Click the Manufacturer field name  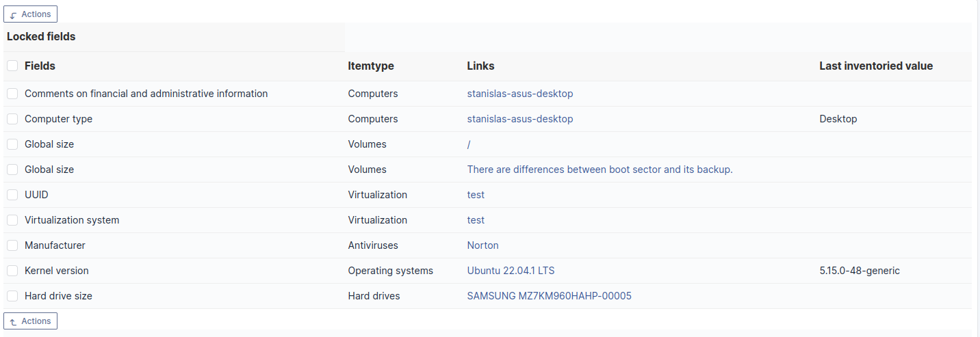55,245
